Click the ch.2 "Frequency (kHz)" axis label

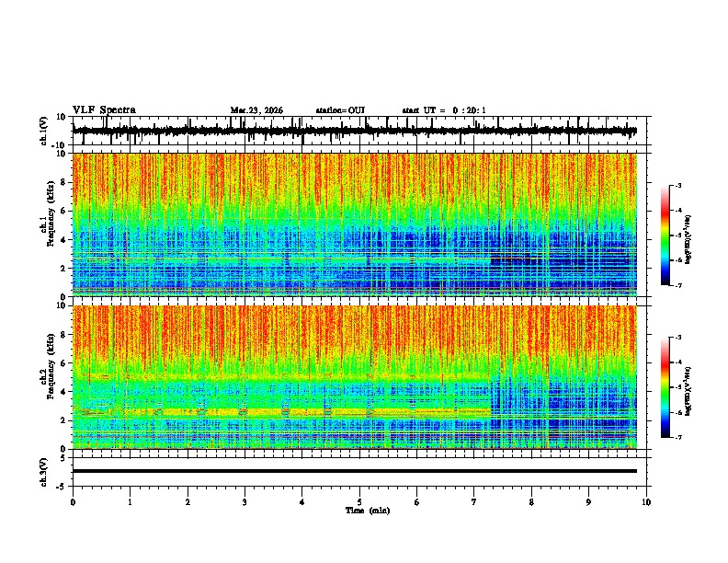click(51, 366)
